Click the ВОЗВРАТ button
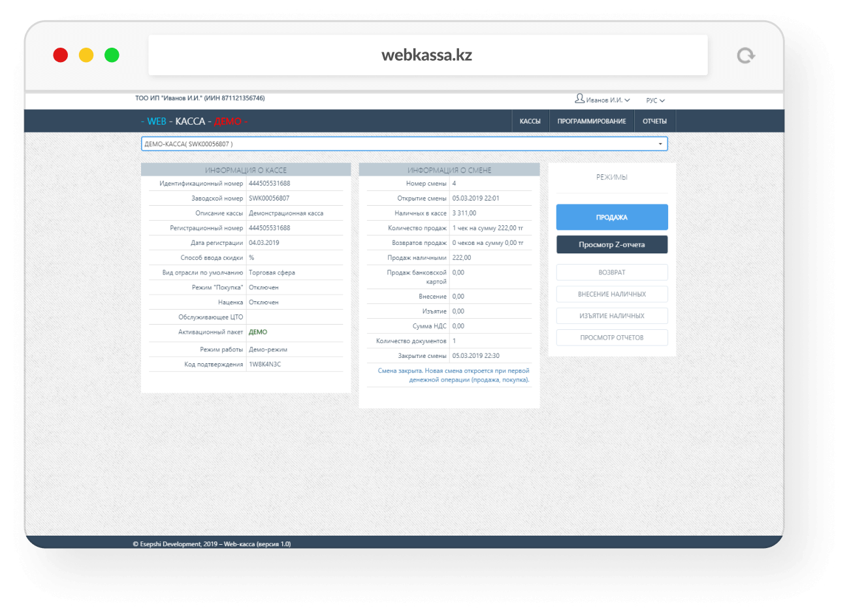This screenshot has height=616, width=849. [612, 272]
